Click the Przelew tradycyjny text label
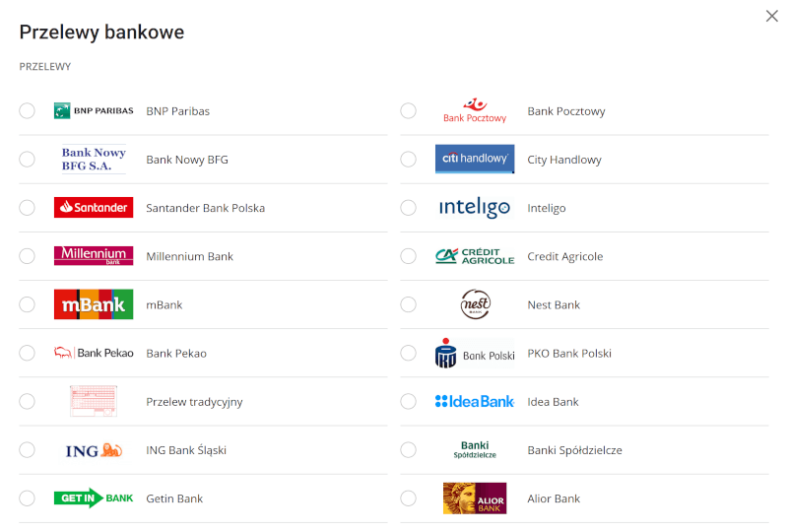 [x=194, y=402]
